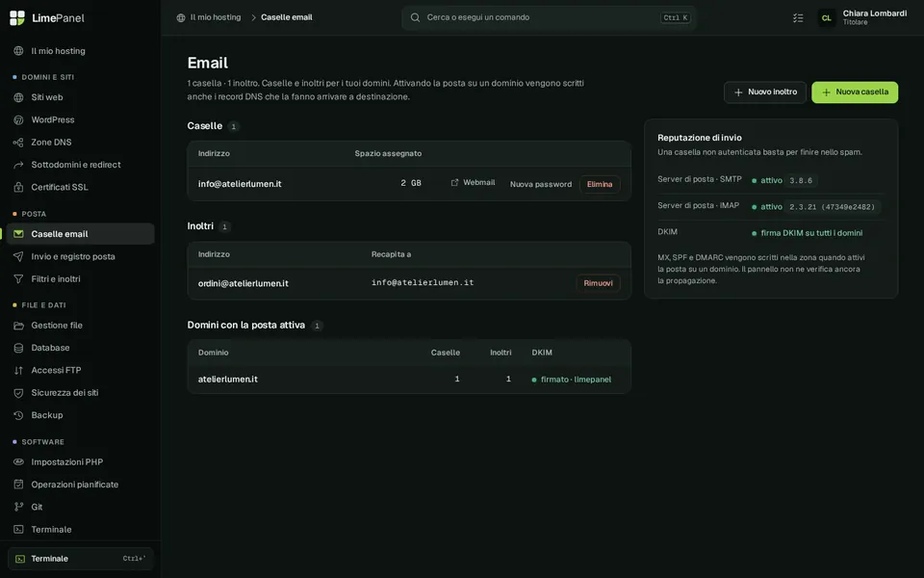The height and width of the screenshot is (578, 924).
Task: Click the 'firmato · limepanel' DKIM status
Action: click(571, 380)
